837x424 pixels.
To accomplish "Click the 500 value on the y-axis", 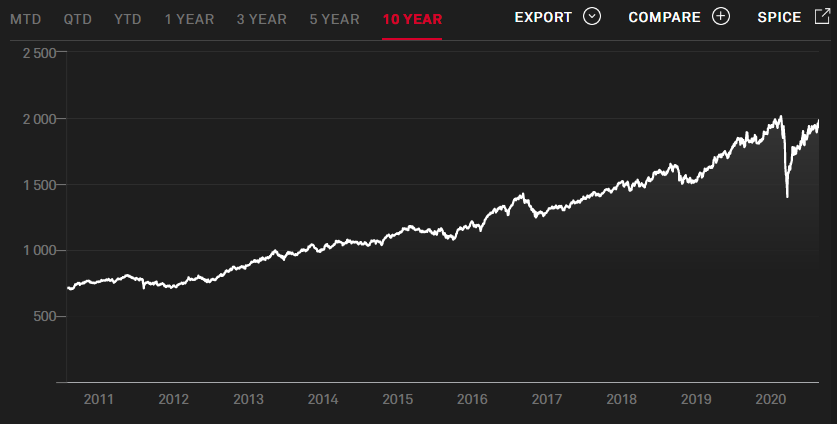I will tap(46, 316).
